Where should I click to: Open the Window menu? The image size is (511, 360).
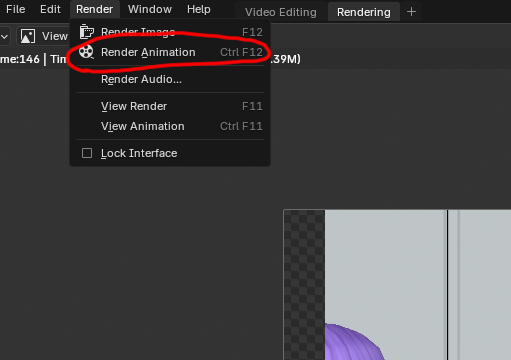150,9
